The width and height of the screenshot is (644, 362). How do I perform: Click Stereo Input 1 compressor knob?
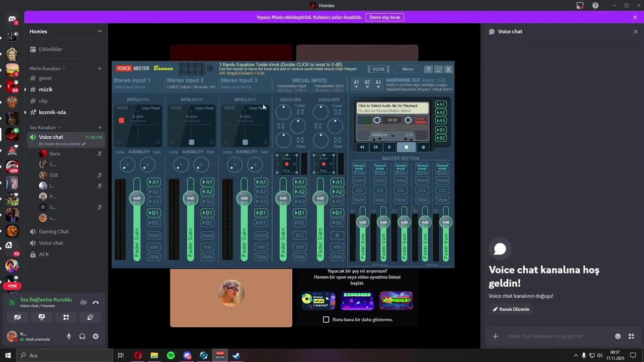click(x=127, y=164)
